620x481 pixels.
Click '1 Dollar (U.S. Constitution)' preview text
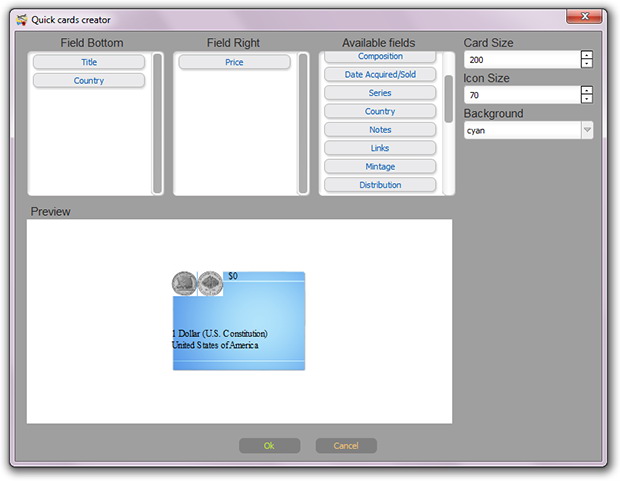pos(220,333)
